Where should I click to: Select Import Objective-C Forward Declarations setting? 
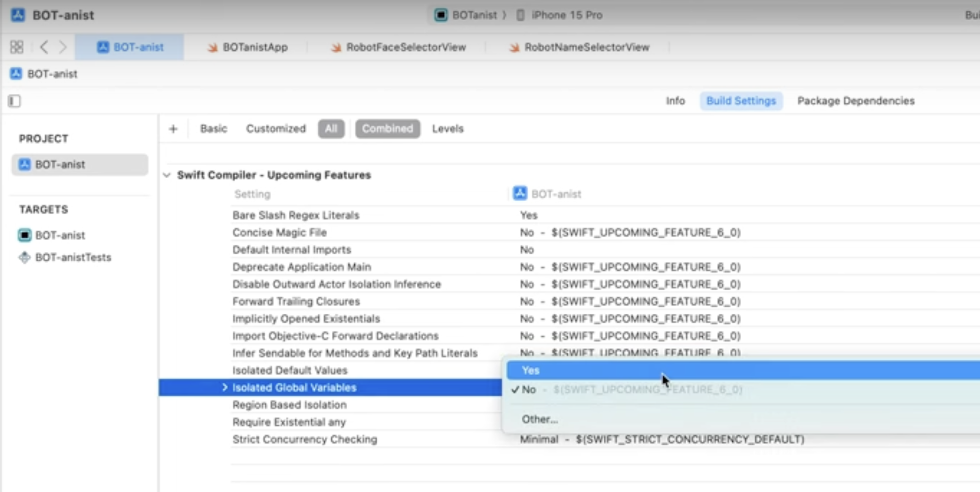[335, 336]
